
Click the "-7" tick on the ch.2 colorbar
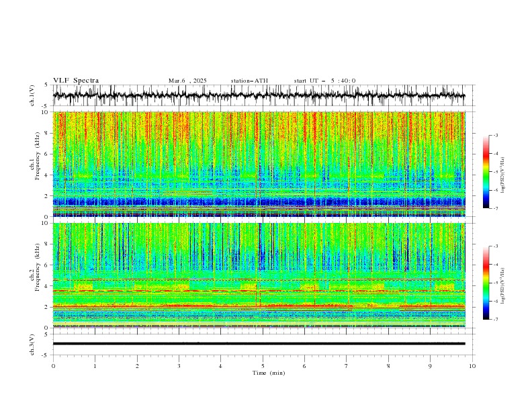coord(496,320)
